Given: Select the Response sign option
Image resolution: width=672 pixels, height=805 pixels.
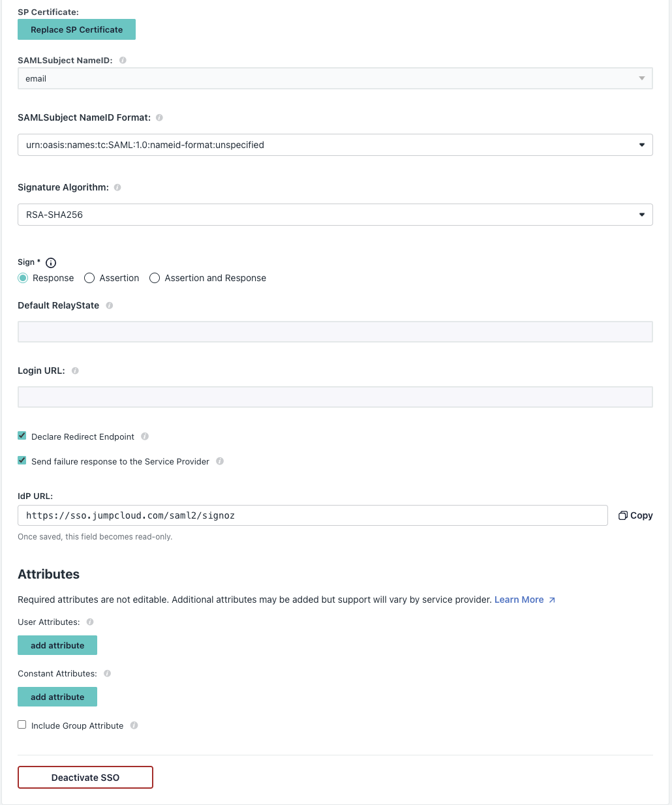Looking at the screenshot, I should [x=23, y=278].
